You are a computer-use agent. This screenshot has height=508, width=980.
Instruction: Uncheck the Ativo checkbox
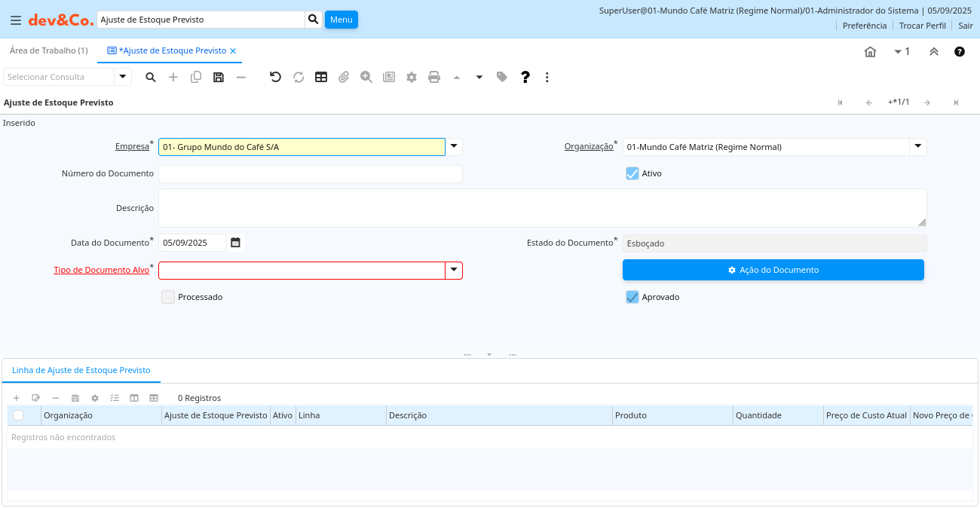632,173
